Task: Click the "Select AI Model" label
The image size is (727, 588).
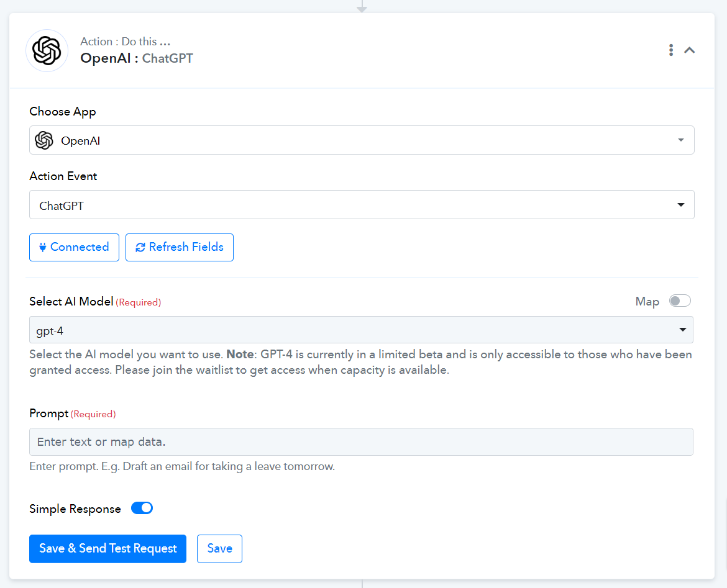Action: tap(71, 302)
